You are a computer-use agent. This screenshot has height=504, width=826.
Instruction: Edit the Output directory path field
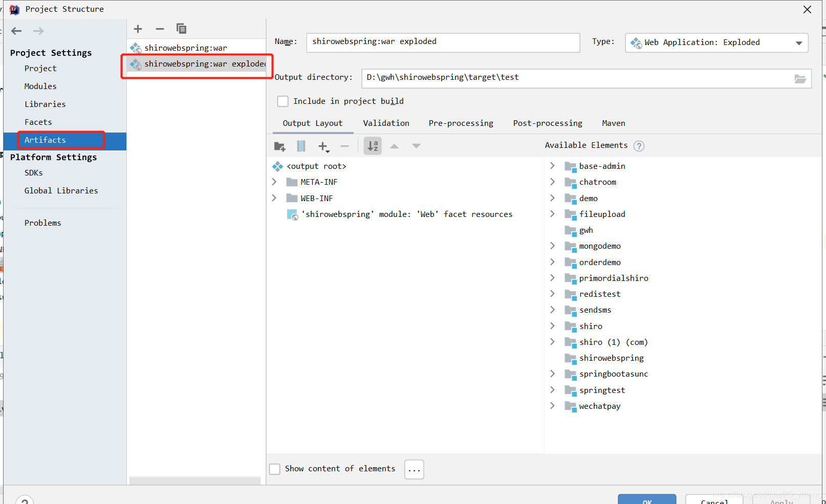[x=586, y=78]
